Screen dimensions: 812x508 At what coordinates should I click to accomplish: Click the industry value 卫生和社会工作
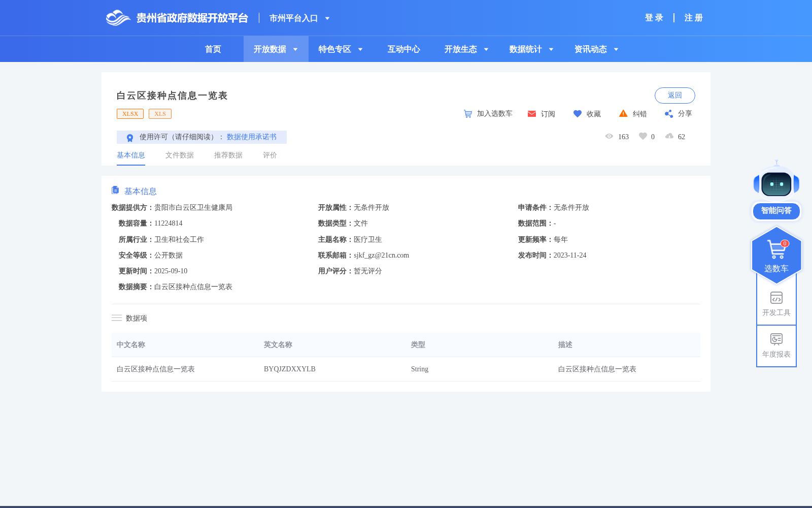(x=179, y=240)
